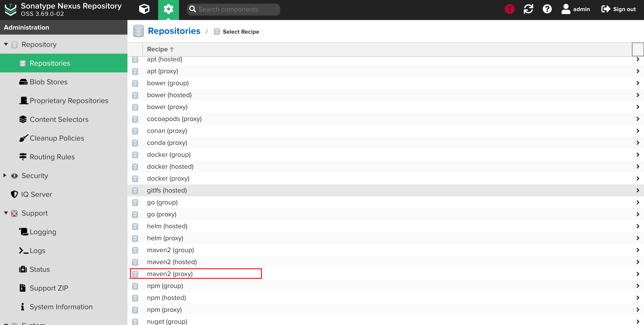Open the Browse cube icon in the header
Screen dimensions: 644x325
[x=144, y=9]
